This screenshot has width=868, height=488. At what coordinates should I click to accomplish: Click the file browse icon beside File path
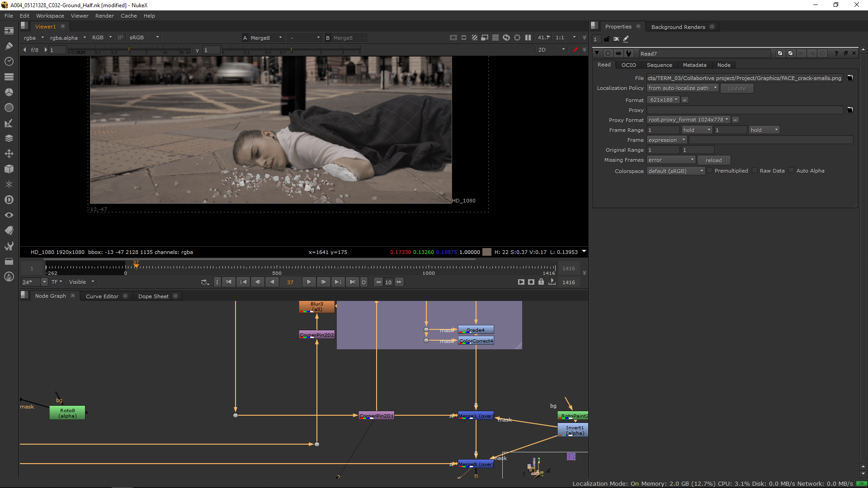(850, 78)
